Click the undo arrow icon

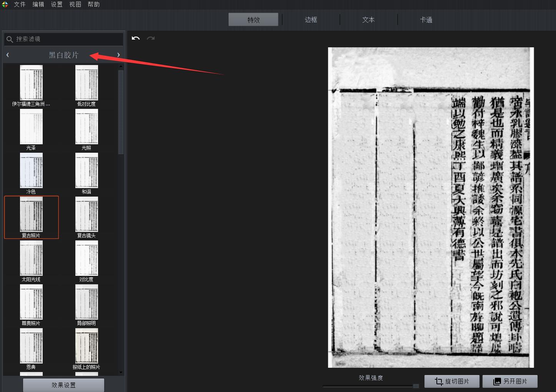pos(136,38)
